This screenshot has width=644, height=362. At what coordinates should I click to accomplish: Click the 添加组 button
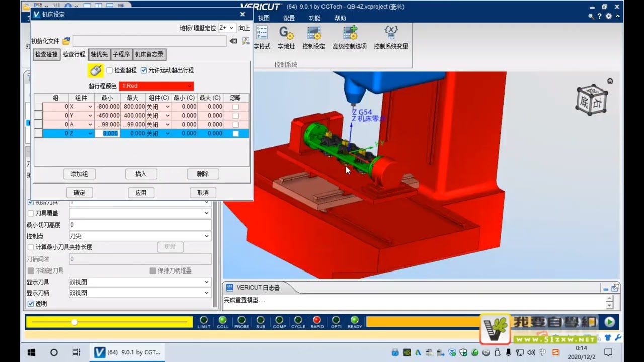(x=79, y=174)
